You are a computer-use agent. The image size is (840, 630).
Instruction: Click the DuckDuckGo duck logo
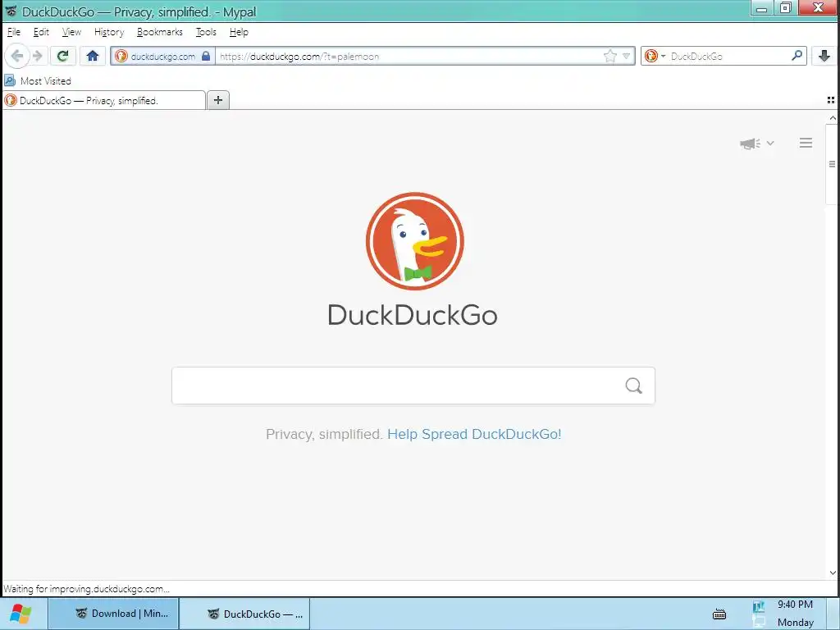[x=414, y=241]
